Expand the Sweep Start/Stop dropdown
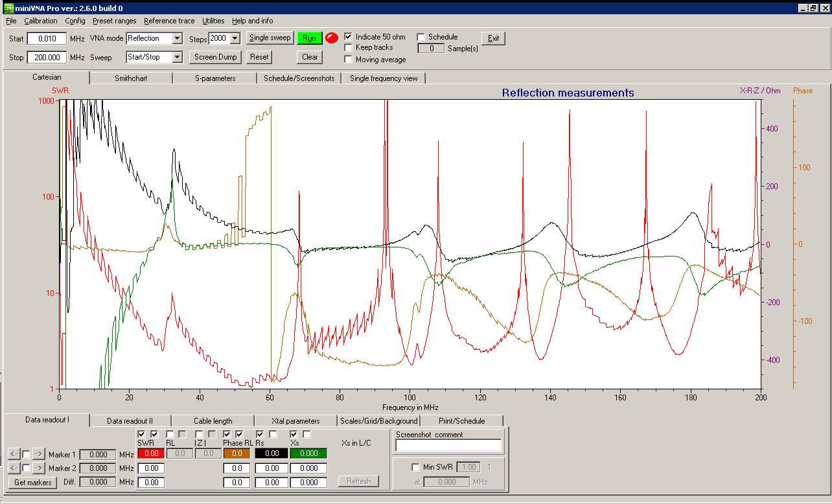Viewport: 832px width, 504px height. [177, 58]
